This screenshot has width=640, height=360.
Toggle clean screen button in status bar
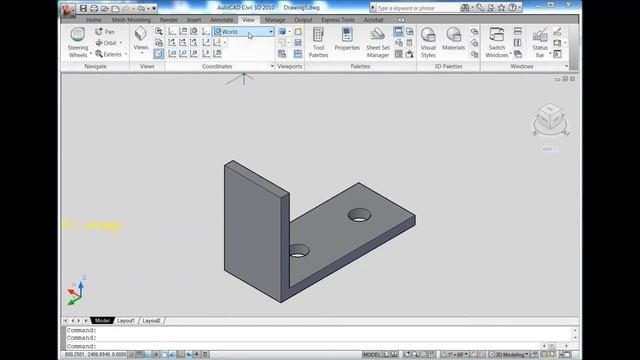[567, 354]
